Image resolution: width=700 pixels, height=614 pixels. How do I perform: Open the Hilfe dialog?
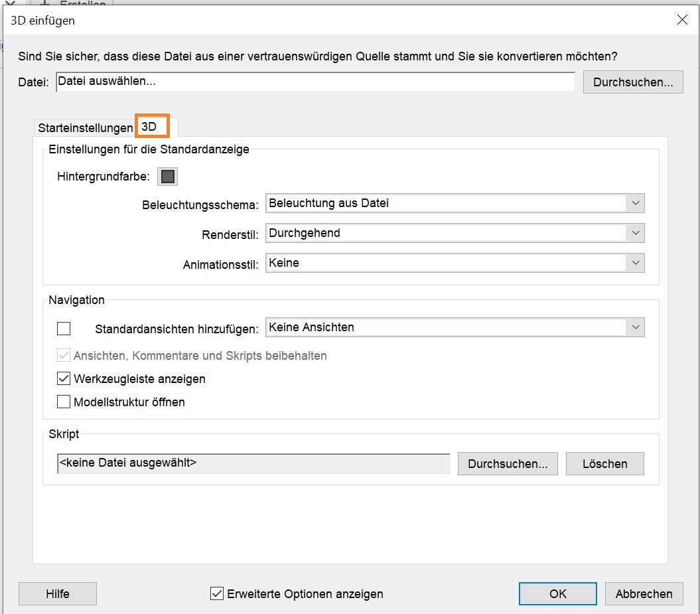57,593
